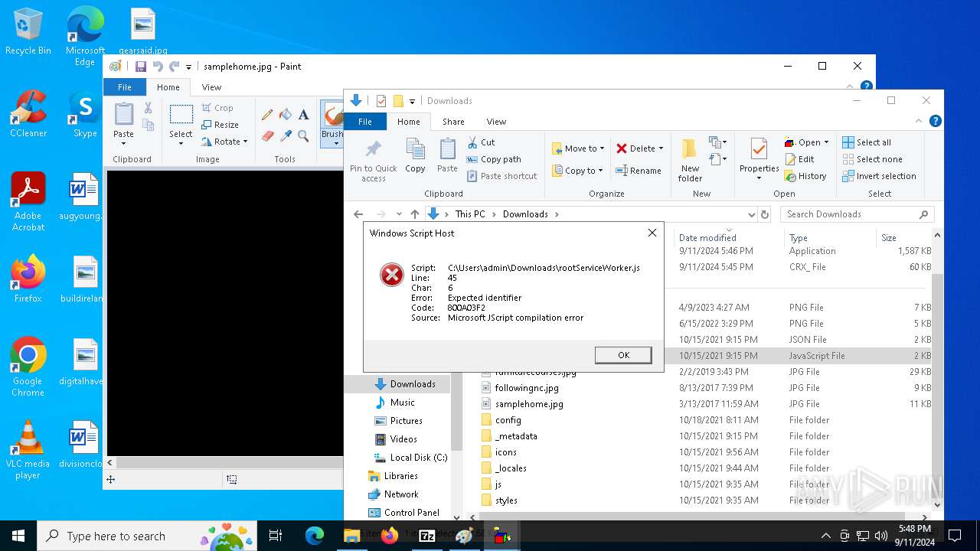Switch to the Share tab in Explorer
This screenshot has height=551, width=980.
tap(453, 122)
